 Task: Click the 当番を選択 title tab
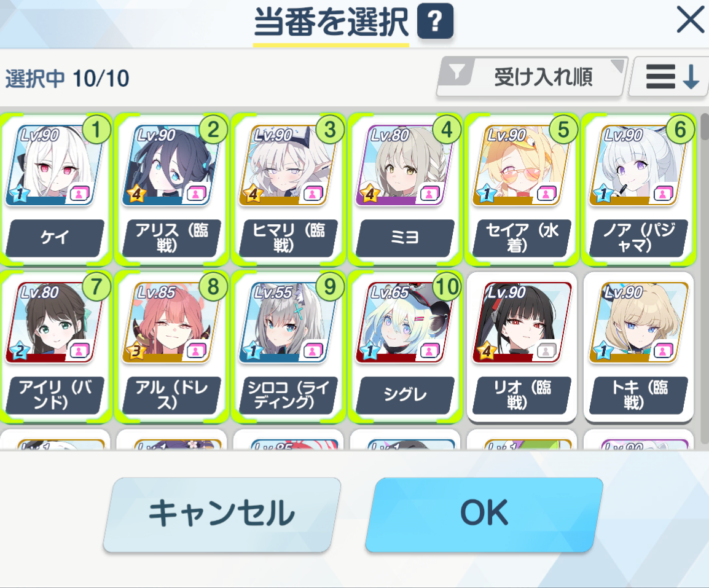[x=331, y=23]
